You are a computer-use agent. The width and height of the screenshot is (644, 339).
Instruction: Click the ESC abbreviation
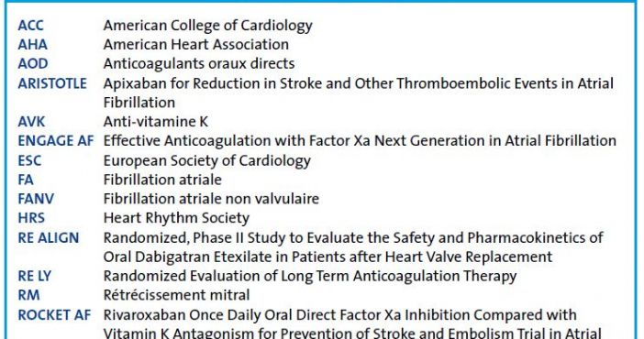[x=29, y=160]
